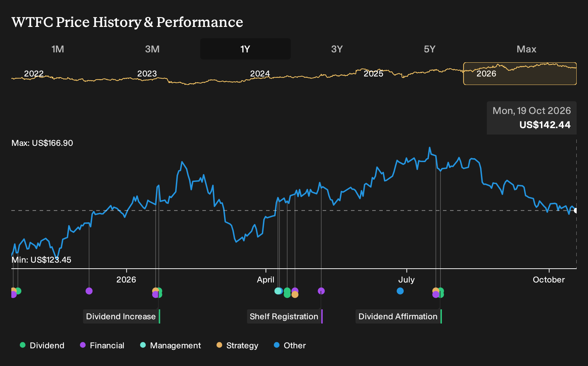Toggle the Strategy legend filter
Viewport: 588px width, 366px height.
tap(237, 345)
